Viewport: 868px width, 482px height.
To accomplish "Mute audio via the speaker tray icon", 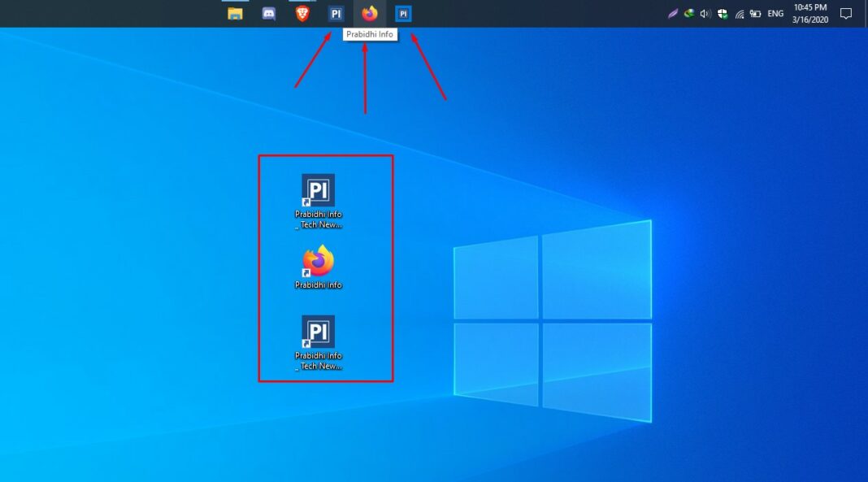I will [x=705, y=13].
